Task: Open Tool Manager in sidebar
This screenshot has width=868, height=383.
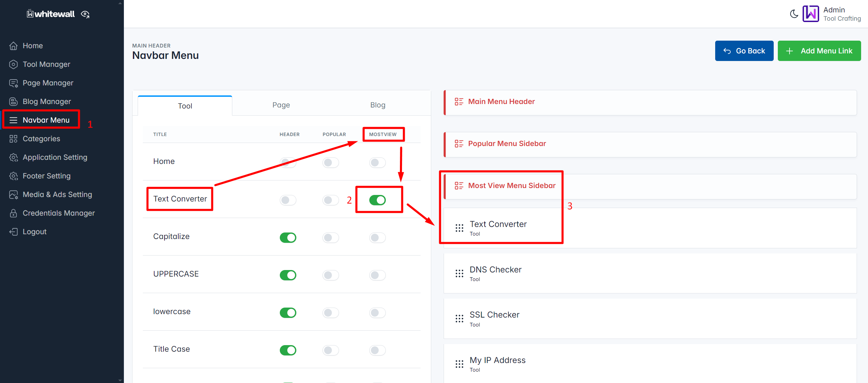Action: tap(46, 64)
